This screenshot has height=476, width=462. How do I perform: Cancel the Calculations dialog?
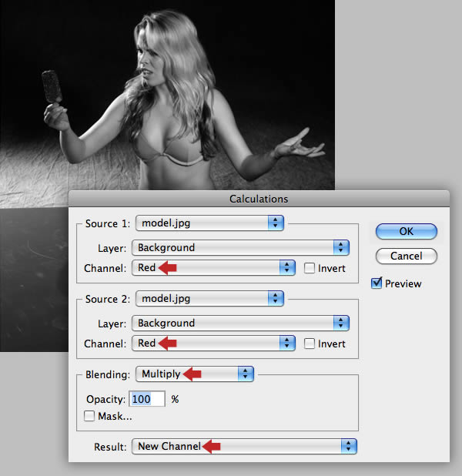tap(406, 256)
